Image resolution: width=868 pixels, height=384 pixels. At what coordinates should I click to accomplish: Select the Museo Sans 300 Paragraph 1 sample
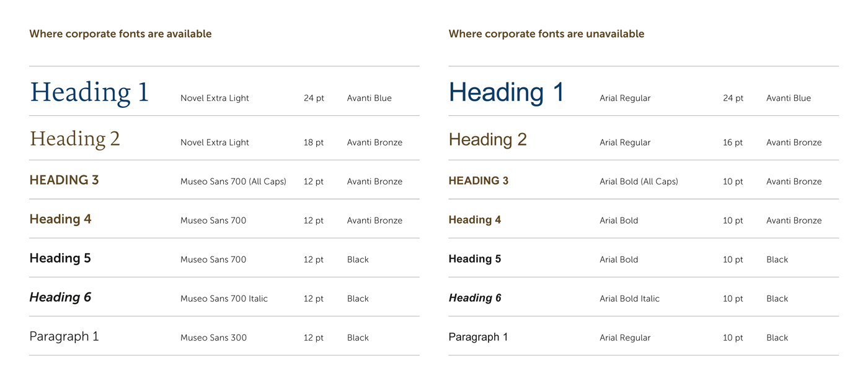click(64, 336)
